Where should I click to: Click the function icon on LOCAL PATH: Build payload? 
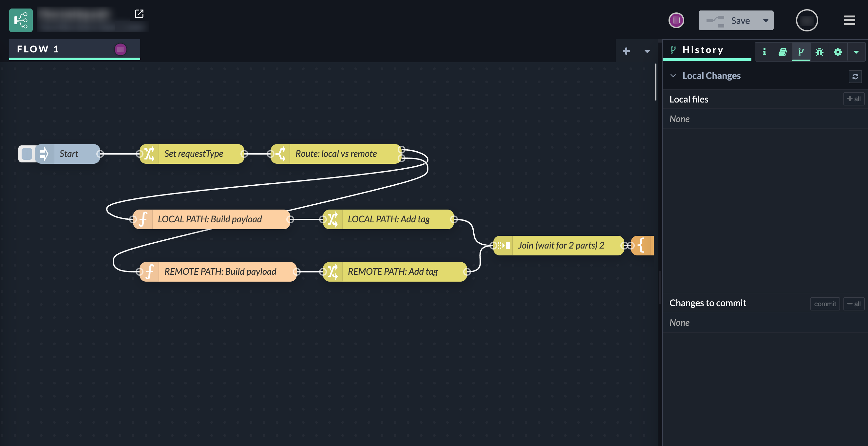tap(143, 219)
